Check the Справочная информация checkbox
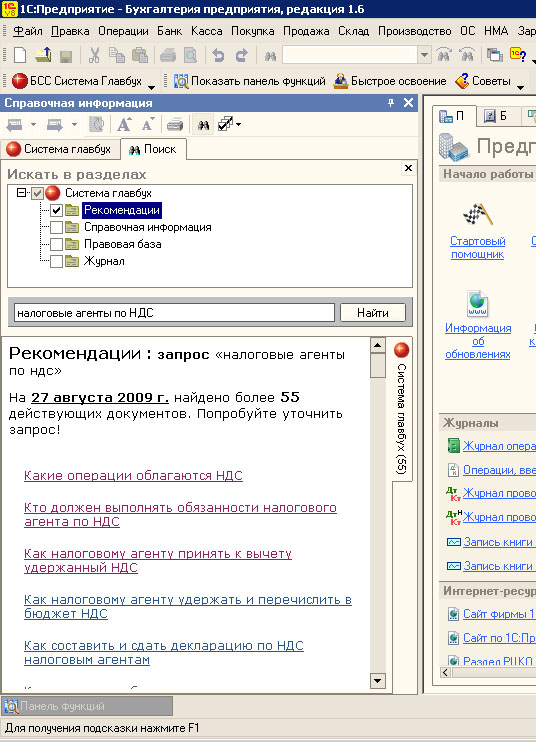Screen dimensions: 536x742 [56, 227]
